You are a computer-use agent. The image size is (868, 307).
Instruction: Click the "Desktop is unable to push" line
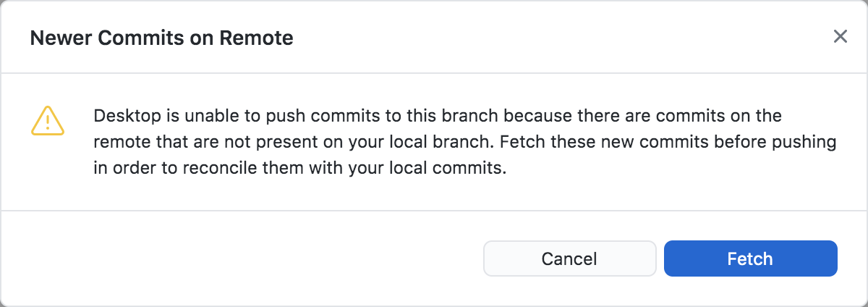point(438,116)
